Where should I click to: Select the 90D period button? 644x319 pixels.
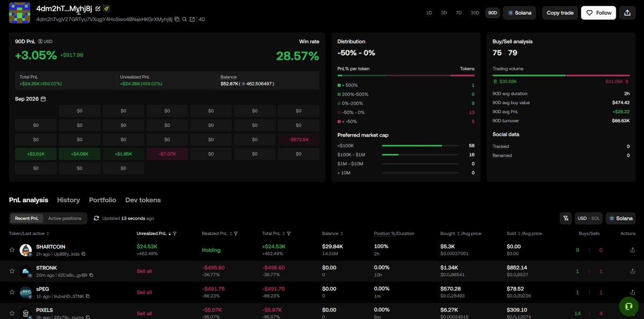pos(492,13)
